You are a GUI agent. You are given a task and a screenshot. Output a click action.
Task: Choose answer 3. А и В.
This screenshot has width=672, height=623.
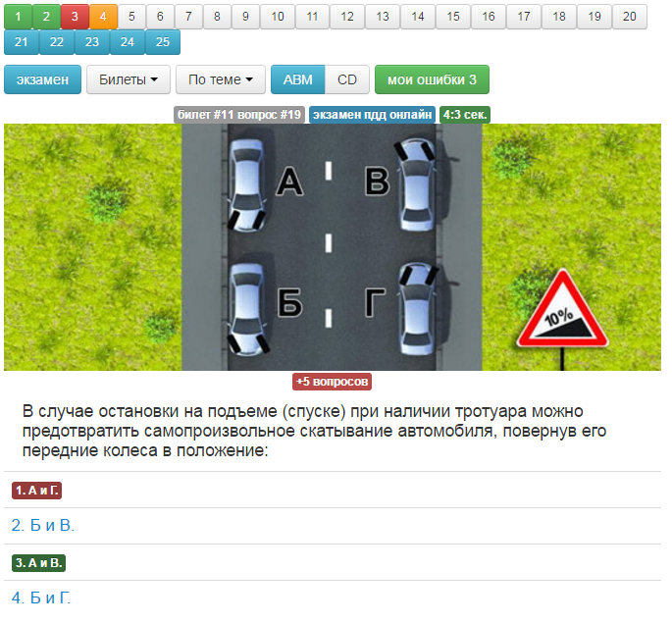click(x=38, y=563)
